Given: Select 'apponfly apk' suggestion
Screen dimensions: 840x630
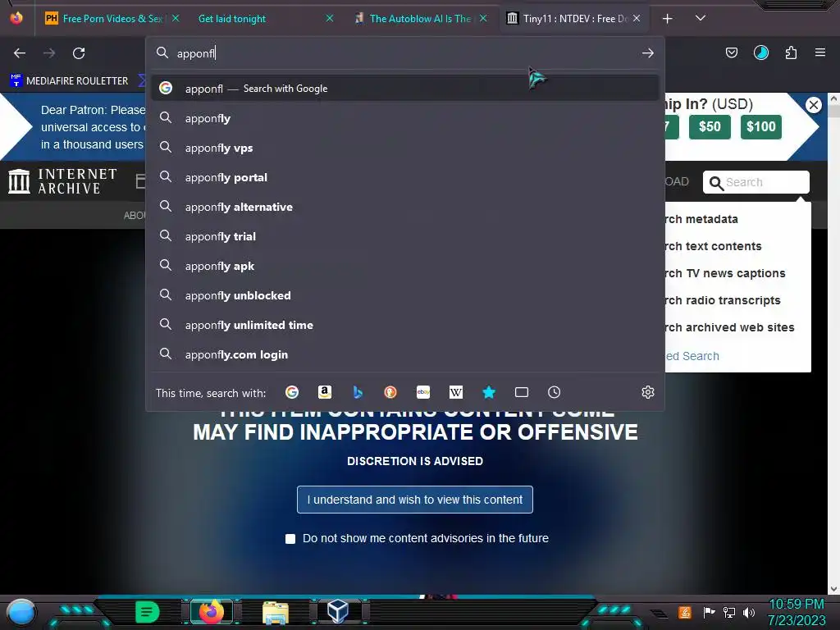Looking at the screenshot, I should pyautogui.click(x=405, y=266).
